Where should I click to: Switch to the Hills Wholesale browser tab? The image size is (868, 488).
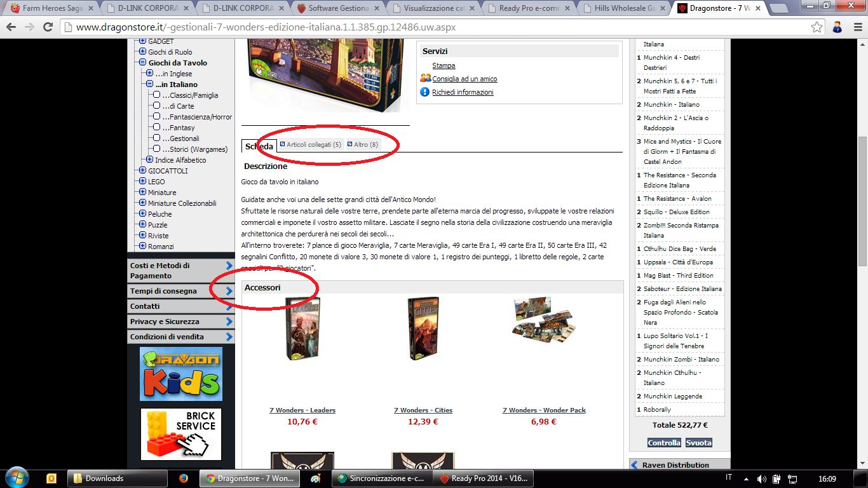coord(623,8)
